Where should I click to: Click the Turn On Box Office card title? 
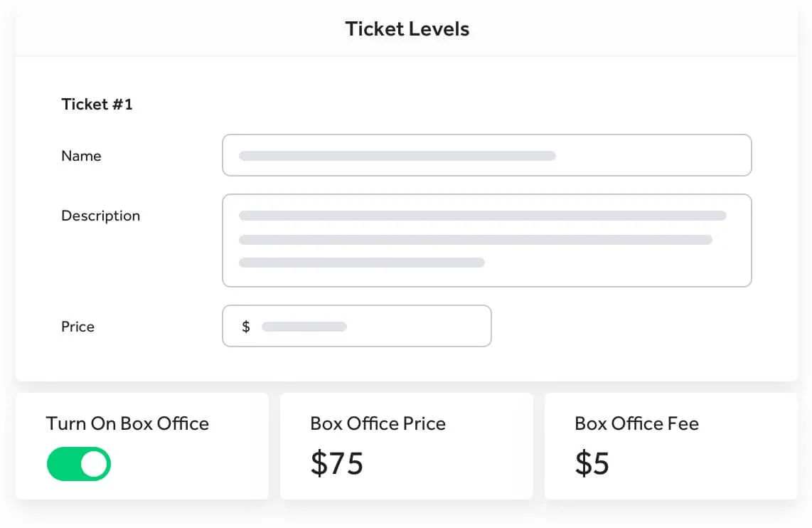click(x=127, y=423)
